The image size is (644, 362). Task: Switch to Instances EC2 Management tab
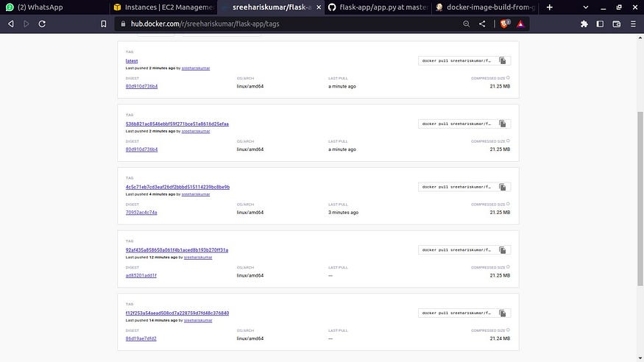click(164, 7)
